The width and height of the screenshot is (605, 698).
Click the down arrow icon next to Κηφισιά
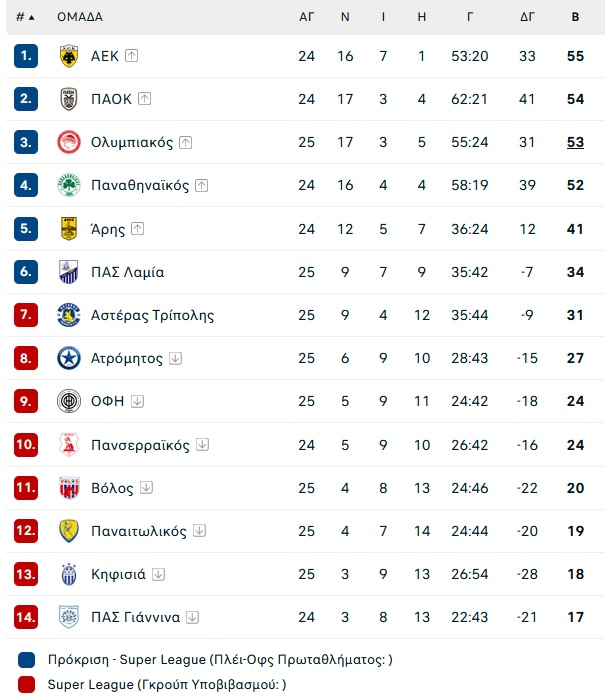158,574
